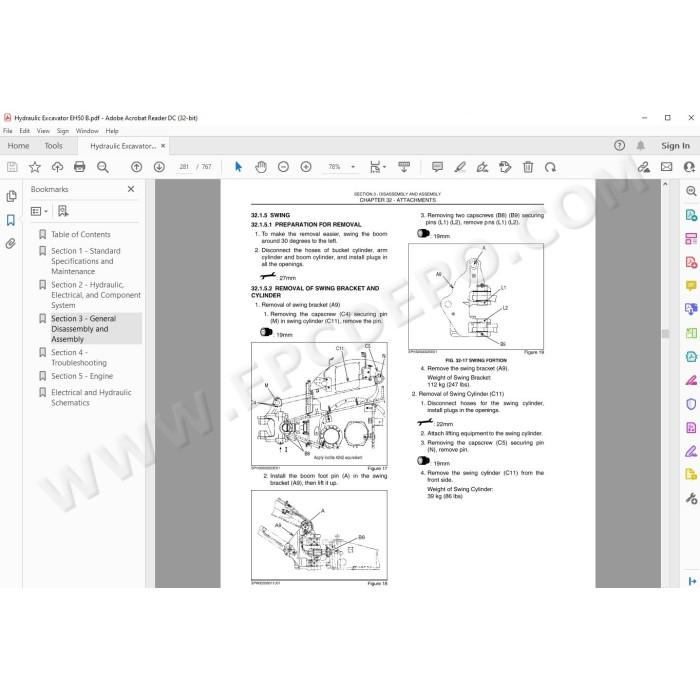Go to next page arrow
The height and width of the screenshot is (700, 700).
coord(159,167)
